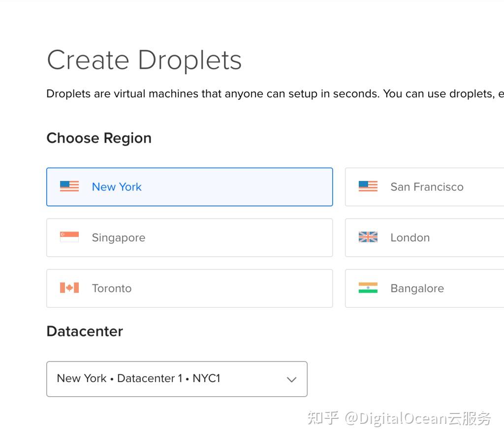Click the US flag icon next to San Francisco

(x=368, y=186)
